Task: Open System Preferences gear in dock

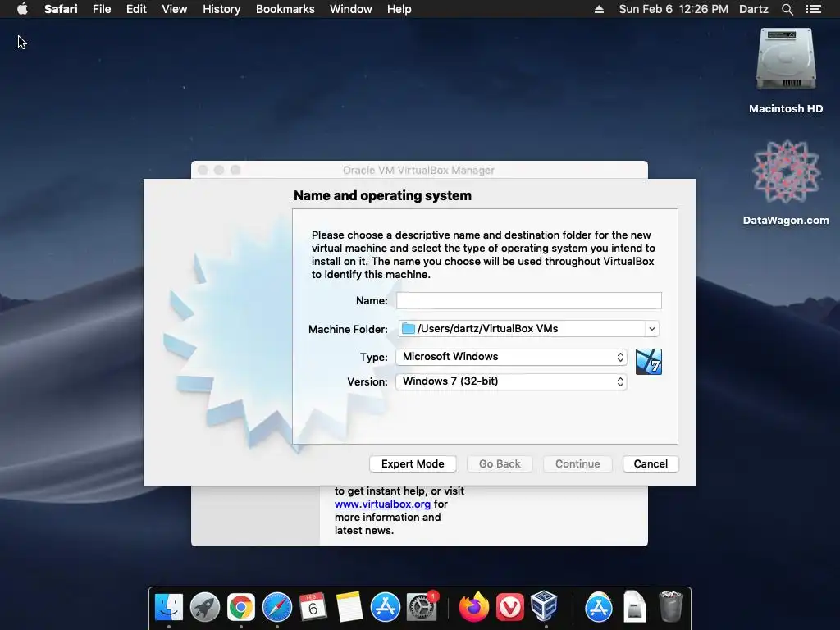Action: [422, 607]
